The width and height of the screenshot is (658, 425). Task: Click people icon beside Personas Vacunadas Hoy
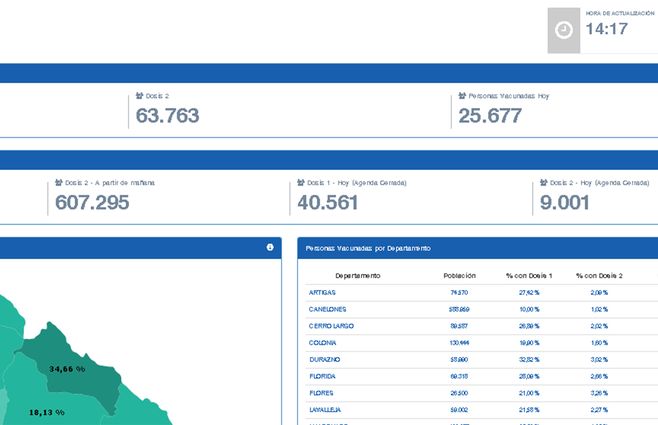tap(462, 96)
